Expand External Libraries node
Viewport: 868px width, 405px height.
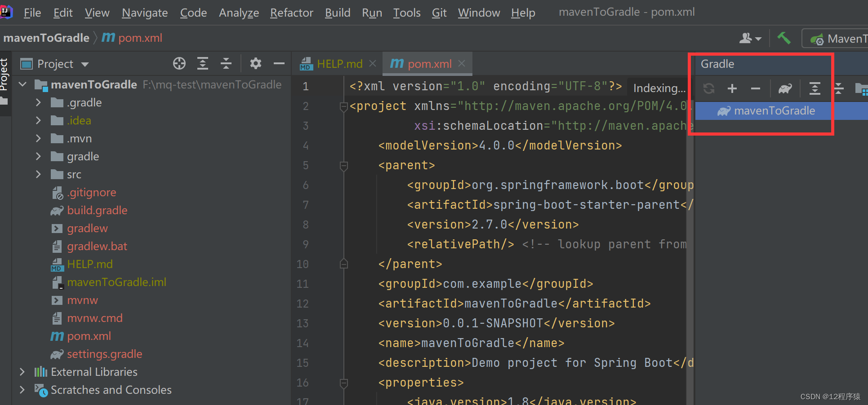tap(22, 372)
